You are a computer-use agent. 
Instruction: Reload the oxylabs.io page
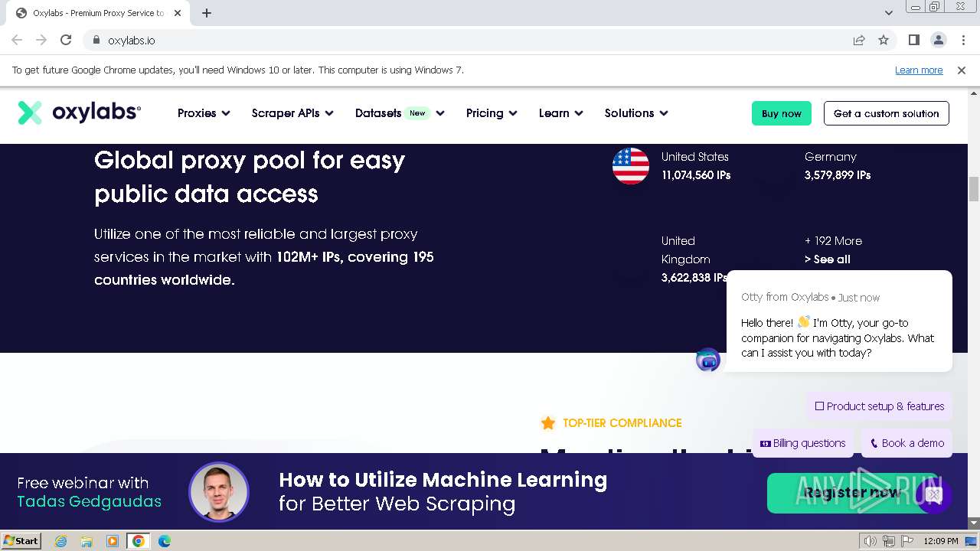[66, 40]
